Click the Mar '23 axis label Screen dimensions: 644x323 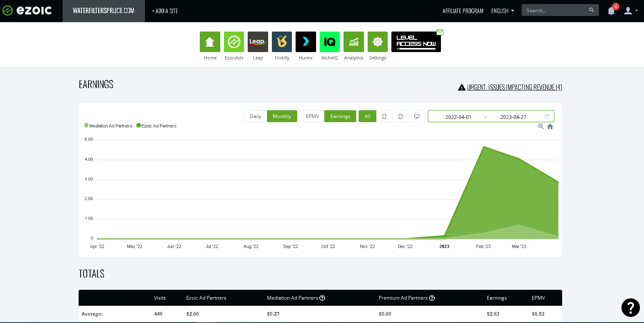(519, 246)
